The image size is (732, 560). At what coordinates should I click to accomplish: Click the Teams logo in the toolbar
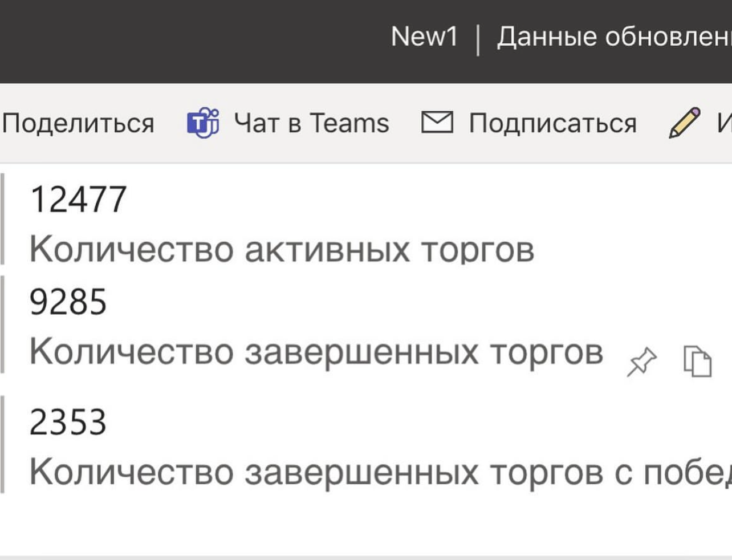pyautogui.click(x=202, y=121)
